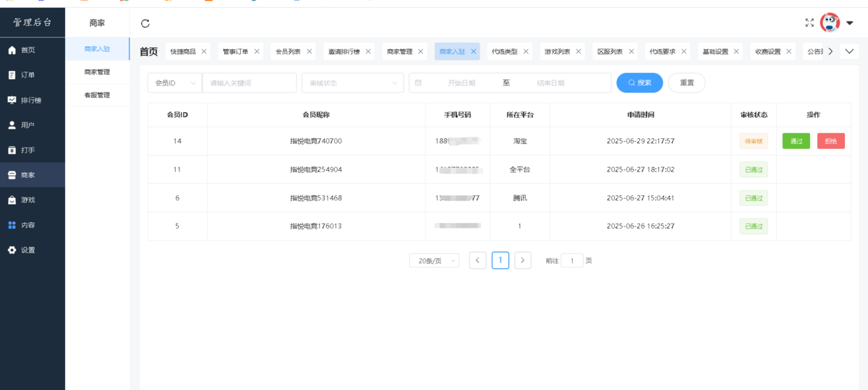Open the 20条/页 page size dropdown

[434, 260]
